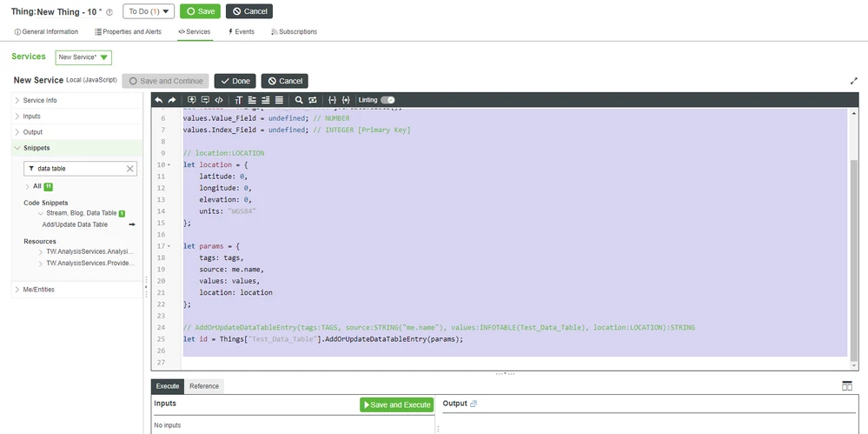Screen dimensions: 868x434
Task: Click the font size icon in editor toolbar
Action: [239, 100]
